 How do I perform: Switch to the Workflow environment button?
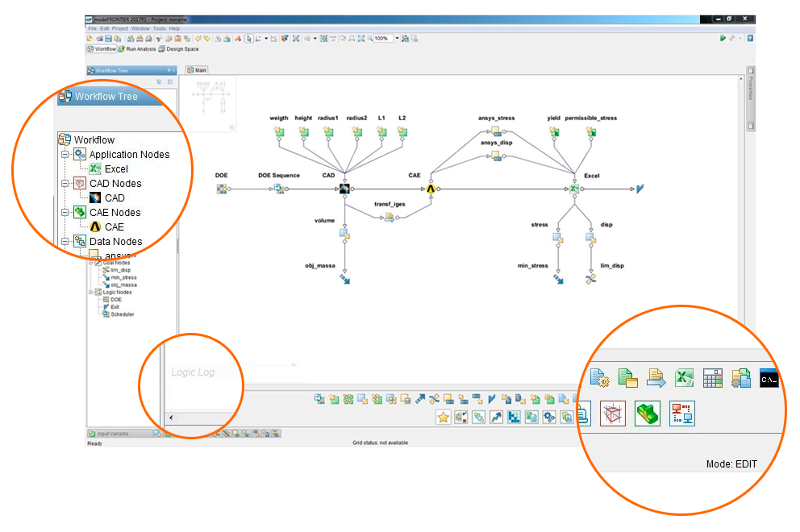click(x=102, y=49)
